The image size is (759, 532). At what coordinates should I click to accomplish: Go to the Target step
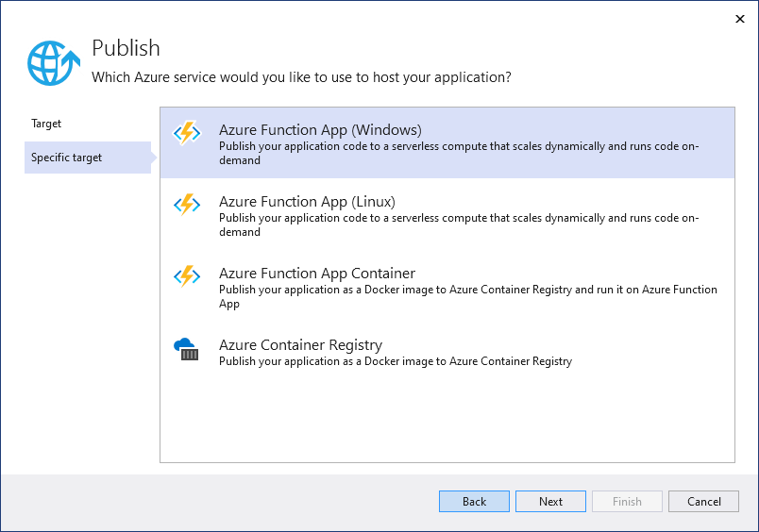point(46,124)
